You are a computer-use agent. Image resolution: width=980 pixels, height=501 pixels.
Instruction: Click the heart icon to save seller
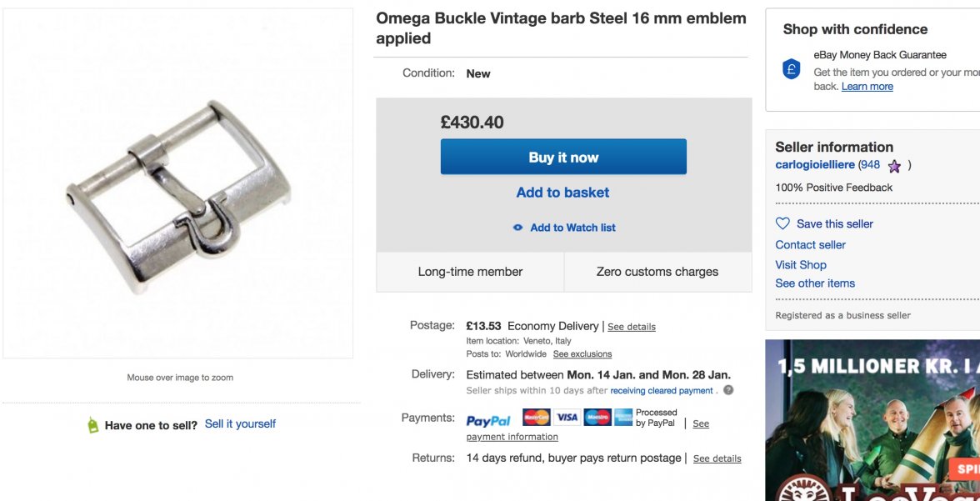point(782,223)
